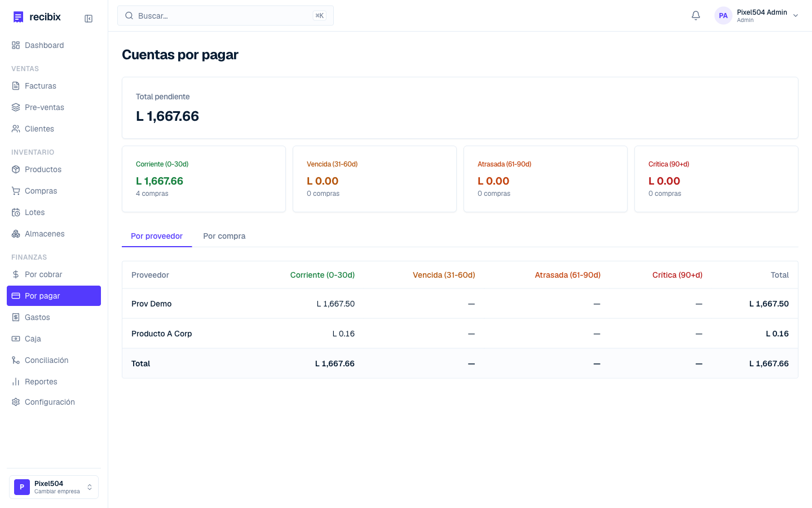Collapse the sidebar with the panel icon
Screen dimensions: 812x508
pos(89,19)
